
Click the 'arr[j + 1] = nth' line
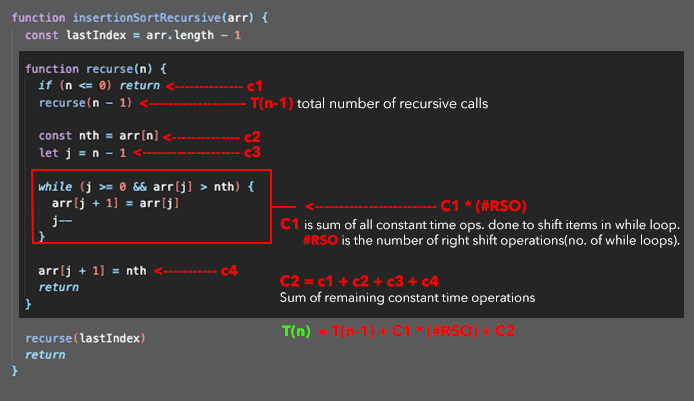[92, 270]
